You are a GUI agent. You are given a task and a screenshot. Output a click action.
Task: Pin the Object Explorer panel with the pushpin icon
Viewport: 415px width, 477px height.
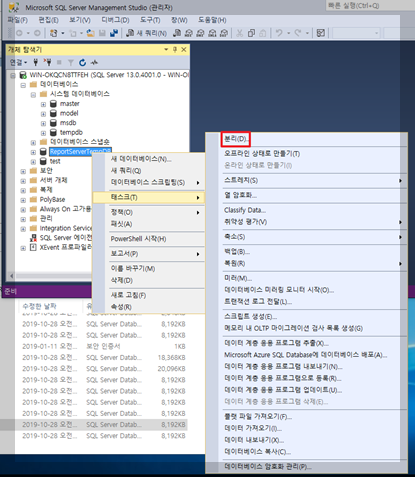coord(175,50)
